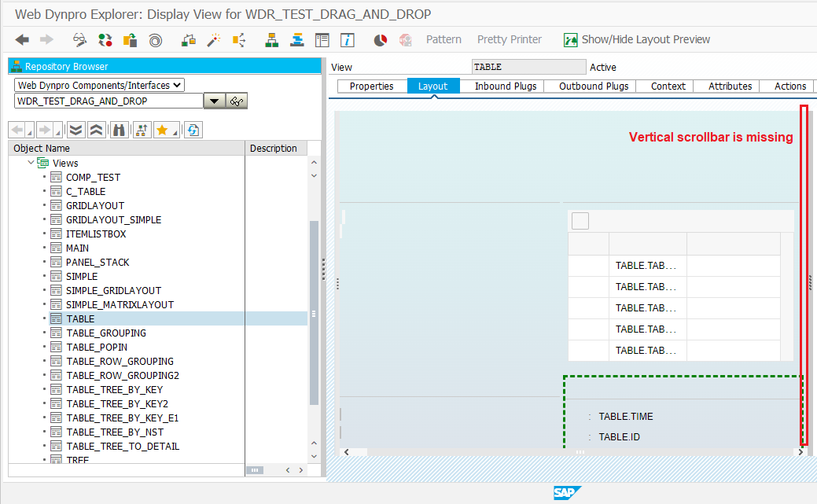Open the Web Dynpro Components/Interfaces dropdown
This screenshot has width=817, height=504.
[x=99, y=85]
